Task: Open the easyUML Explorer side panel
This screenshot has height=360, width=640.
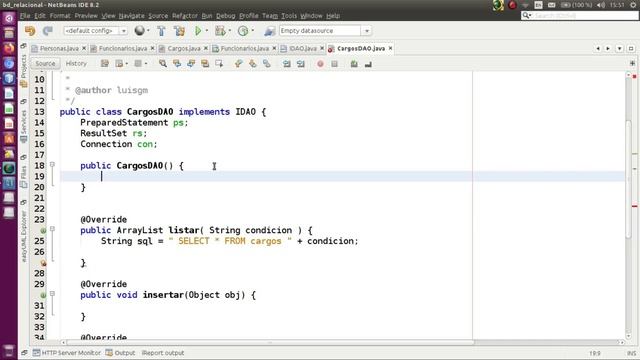Action: 24,235
